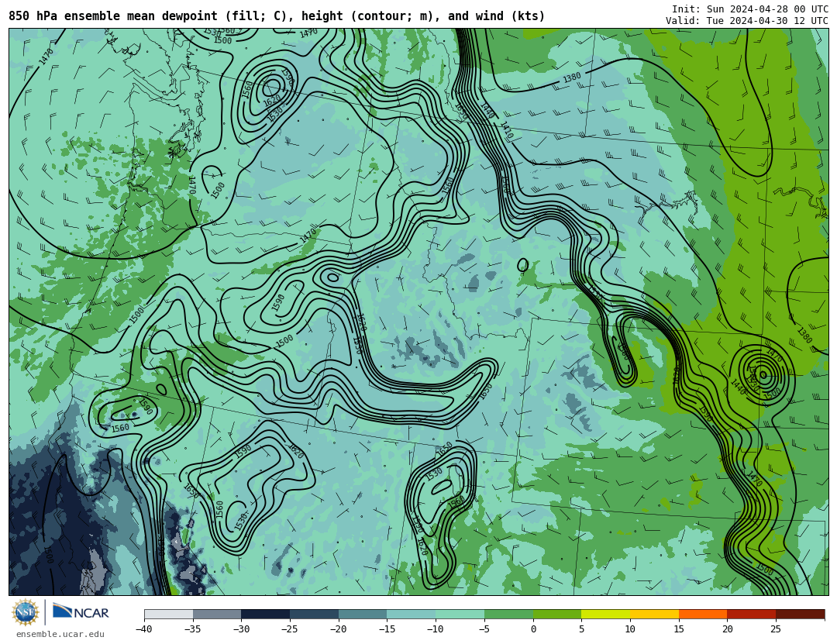Pick the yellow-green 5 to 10 colorbar segment
837x644 pixels.
[606, 615]
